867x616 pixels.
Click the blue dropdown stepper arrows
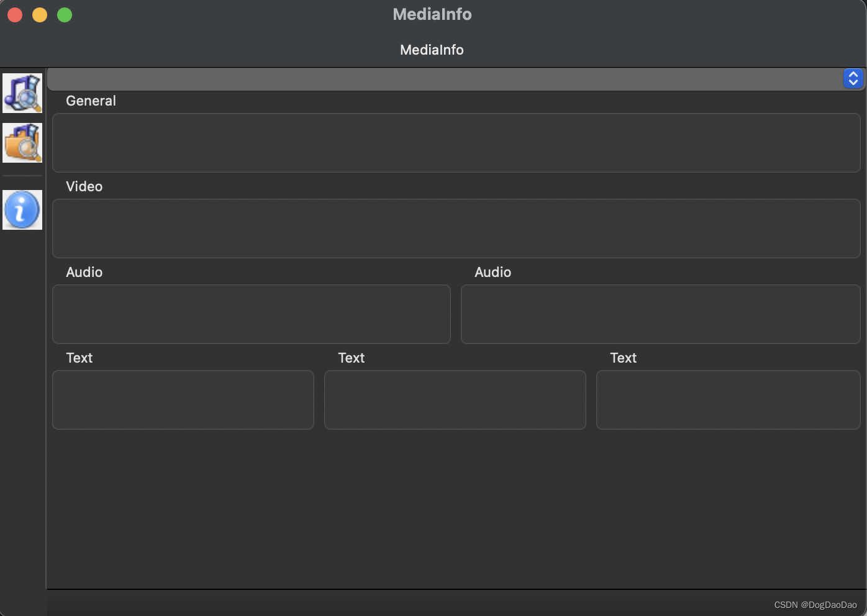point(853,79)
